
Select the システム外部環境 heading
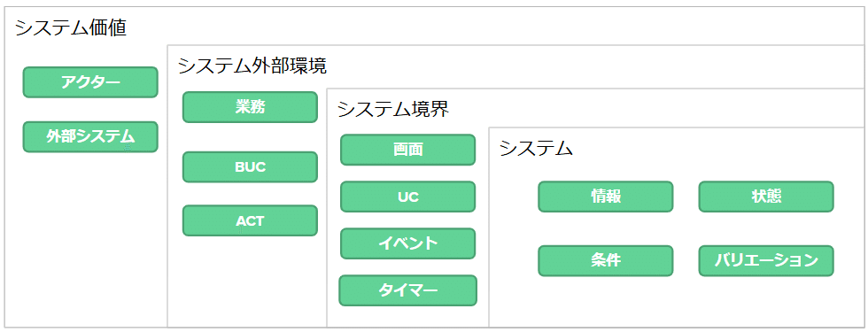coord(252,66)
